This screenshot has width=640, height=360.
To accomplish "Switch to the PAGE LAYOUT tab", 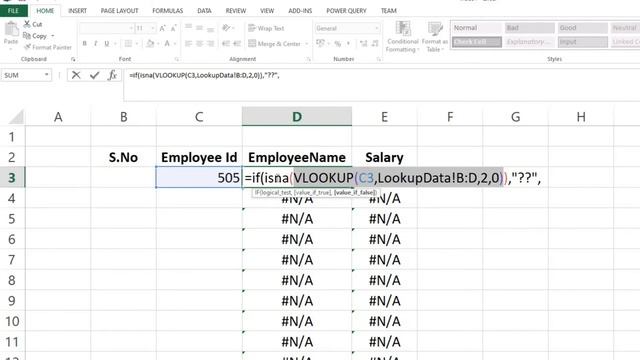I will (120, 11).
